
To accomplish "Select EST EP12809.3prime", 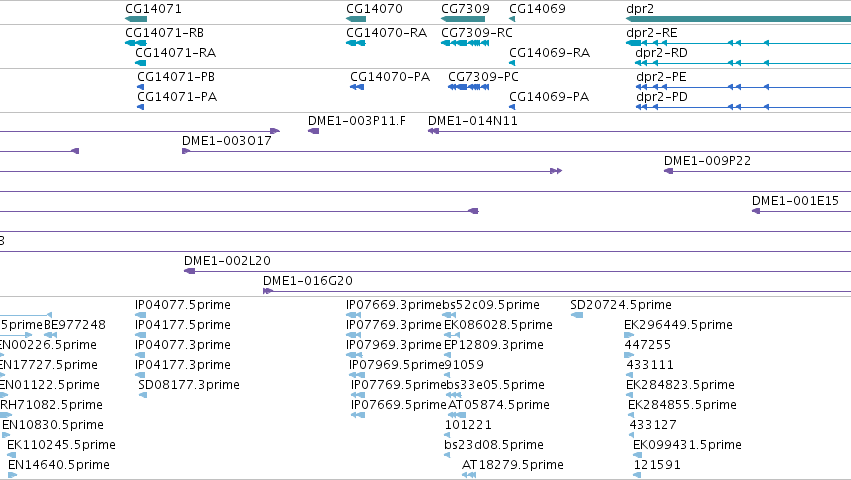I will pyautogui.click(x=494, y=345).
